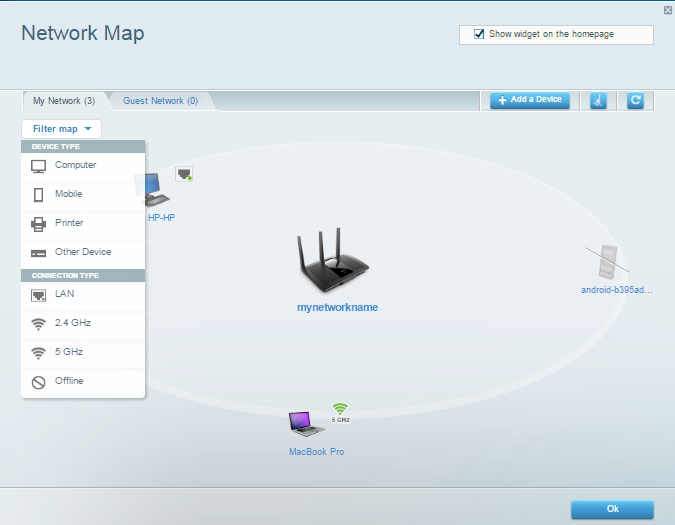Click the Offline prohibited icon in filter
Screen dimensions: 675x525
point(38,383)
